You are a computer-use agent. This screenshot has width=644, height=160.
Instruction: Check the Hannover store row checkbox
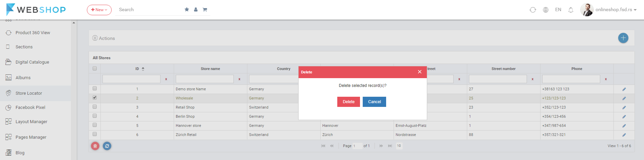click(x=95, y=125)
